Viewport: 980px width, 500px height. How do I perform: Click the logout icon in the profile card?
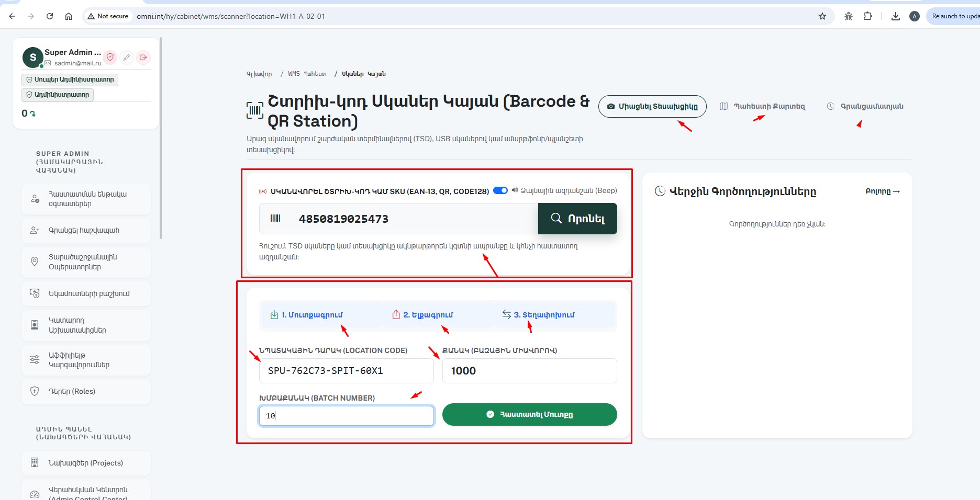[x=143, y=57]
